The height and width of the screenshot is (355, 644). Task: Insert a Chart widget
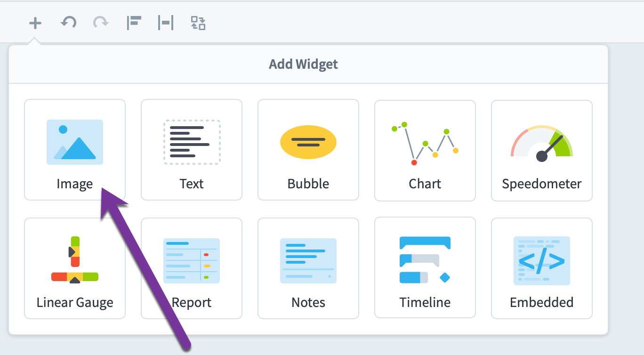[x=425, y=150]
